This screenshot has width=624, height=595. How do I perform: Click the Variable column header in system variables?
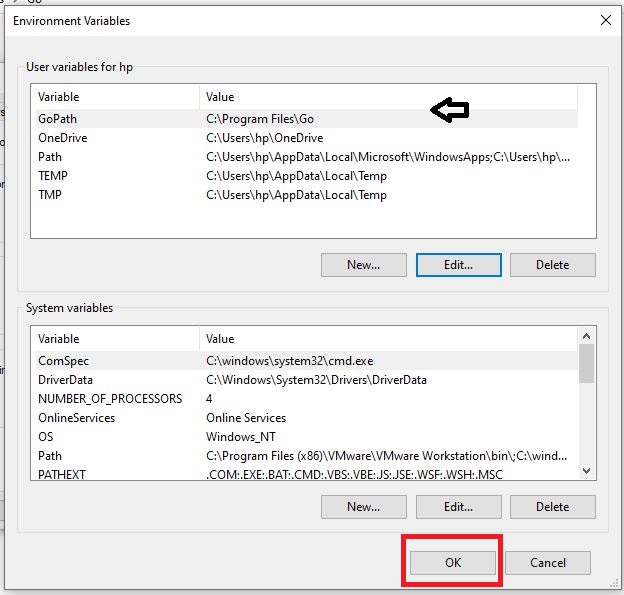117,339
